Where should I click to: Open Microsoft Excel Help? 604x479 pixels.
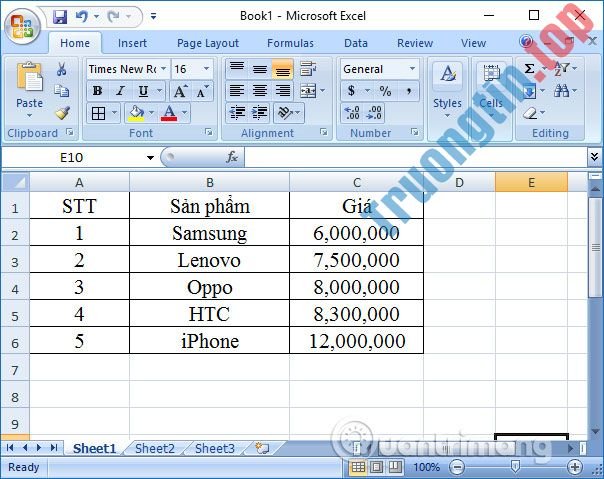click(526, 41)
